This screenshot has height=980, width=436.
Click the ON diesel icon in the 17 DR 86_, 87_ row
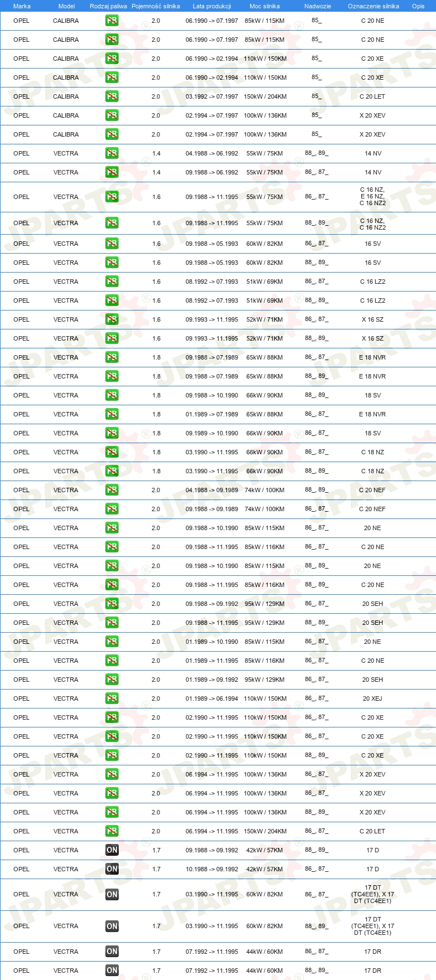pos(112,952)
